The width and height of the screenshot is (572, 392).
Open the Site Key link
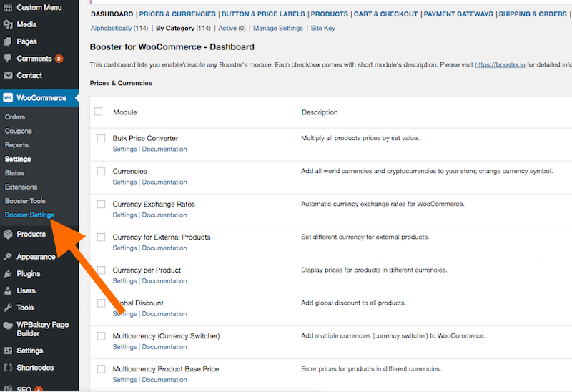point(323,28)
